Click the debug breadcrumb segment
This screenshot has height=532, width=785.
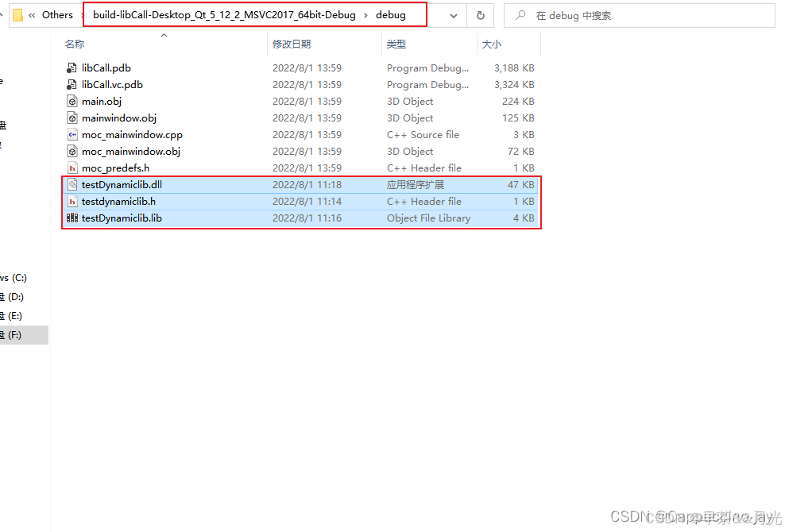tap(390, 15)
